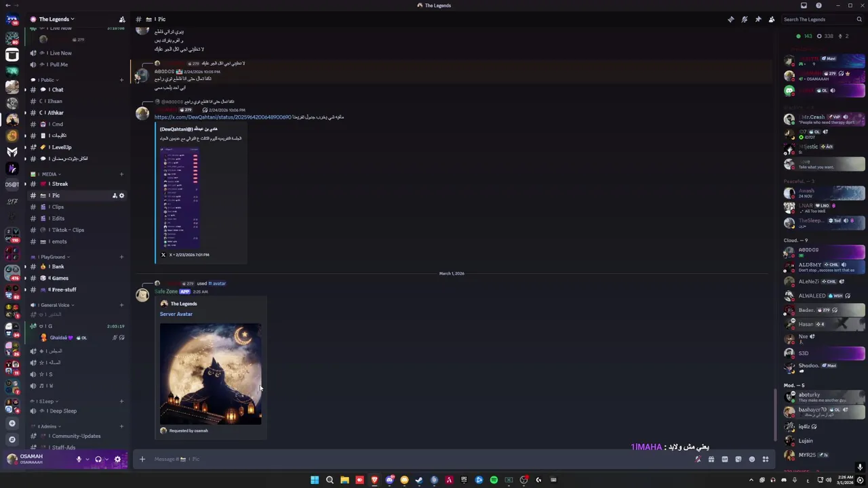Open headphones output options arrow

click(106, 460)
